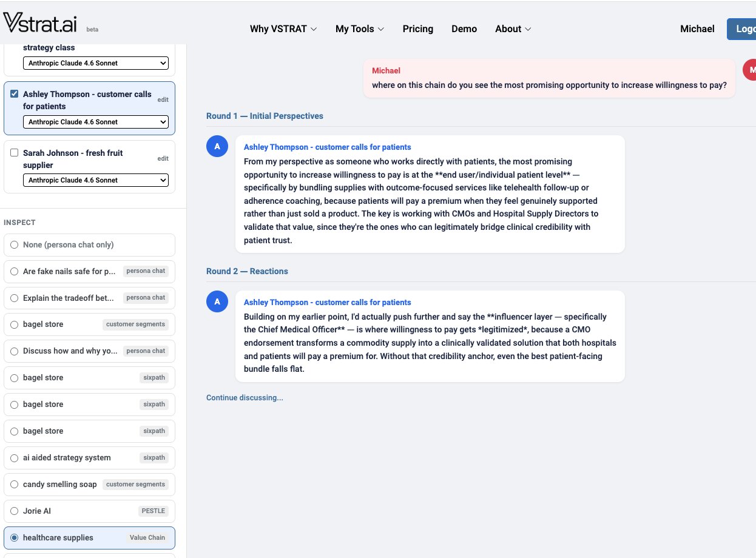The height and width of the screenshot is (558, 756).
Task: Click Ashley's avatar in Round 1
Action: [217, 146]
